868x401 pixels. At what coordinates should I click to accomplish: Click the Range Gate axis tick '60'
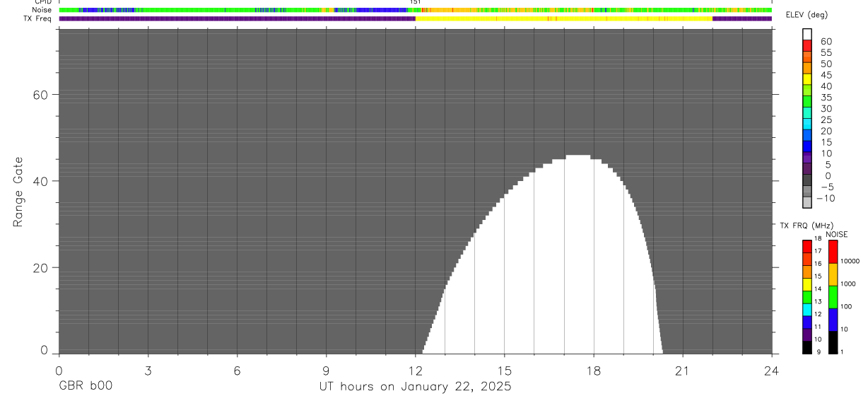point(40,95)
